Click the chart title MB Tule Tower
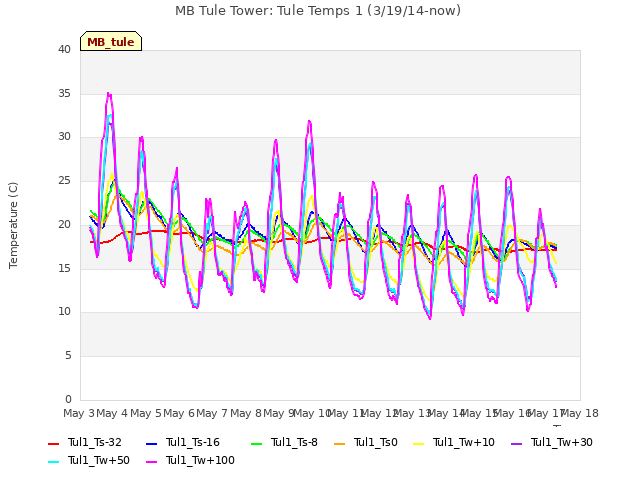The height and width of the screenshot is (480, 640). 318,11
